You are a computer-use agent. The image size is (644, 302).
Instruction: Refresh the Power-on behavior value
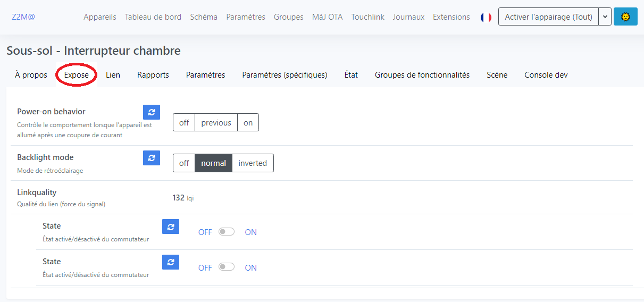[x=152, y=112]
